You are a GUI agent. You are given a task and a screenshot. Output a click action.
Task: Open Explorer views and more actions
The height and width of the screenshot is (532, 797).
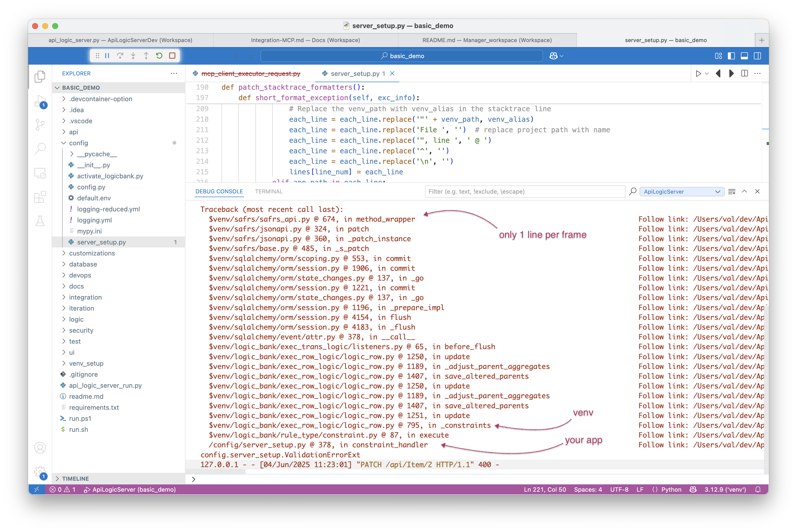[174, 73]
